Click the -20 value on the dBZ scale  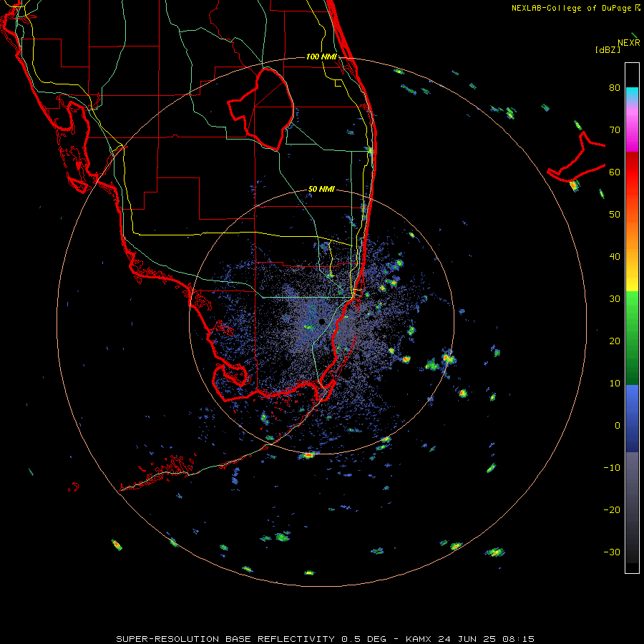coord(612,509)
